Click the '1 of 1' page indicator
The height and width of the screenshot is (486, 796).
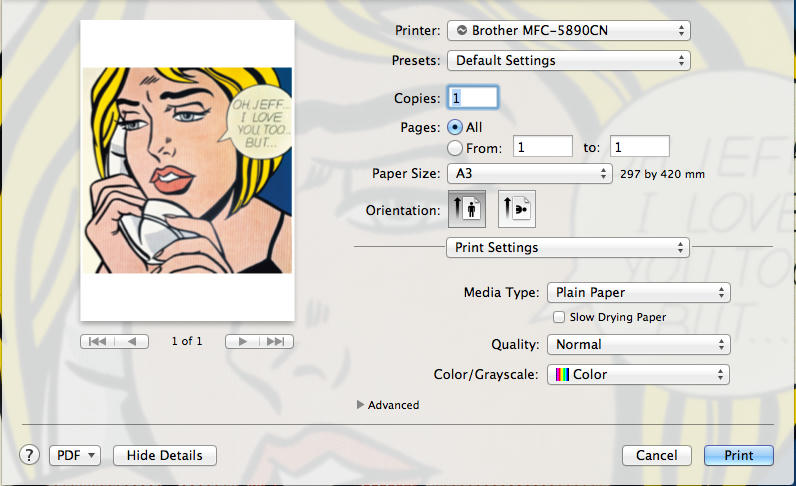pos(187,341)
